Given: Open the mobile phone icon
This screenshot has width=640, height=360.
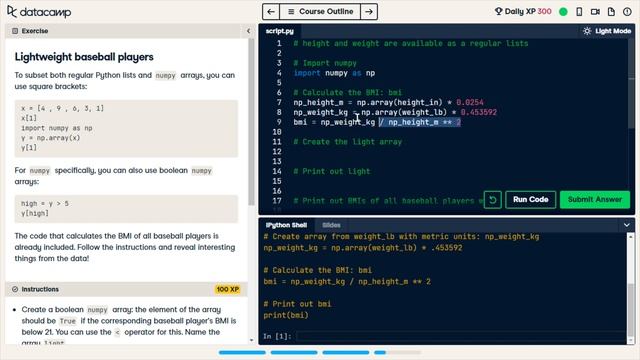Looking at the screenshot, I should [x=579, y=11].
